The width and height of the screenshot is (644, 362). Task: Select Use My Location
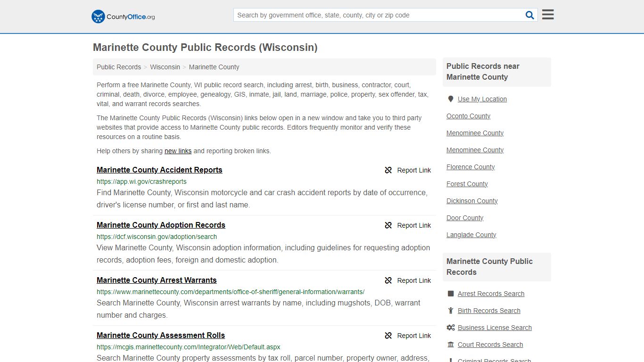click(482, 99)
